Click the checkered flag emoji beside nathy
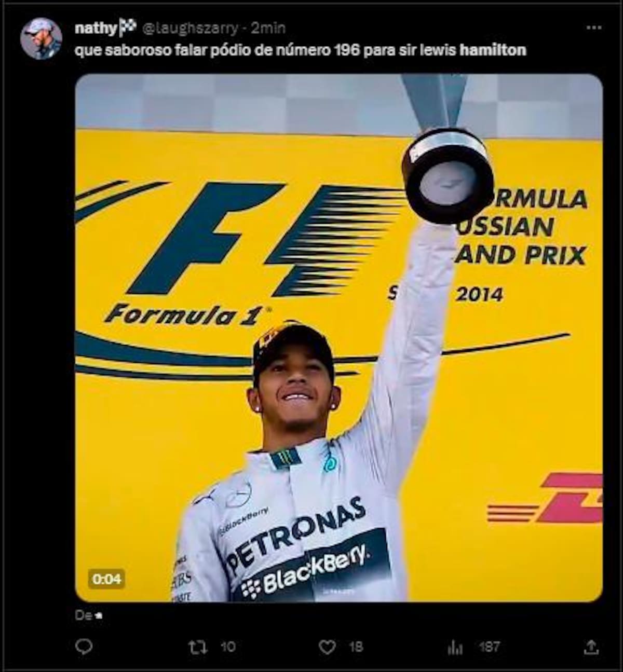This screenshot has width=623, height=672. tap(128, 27)
